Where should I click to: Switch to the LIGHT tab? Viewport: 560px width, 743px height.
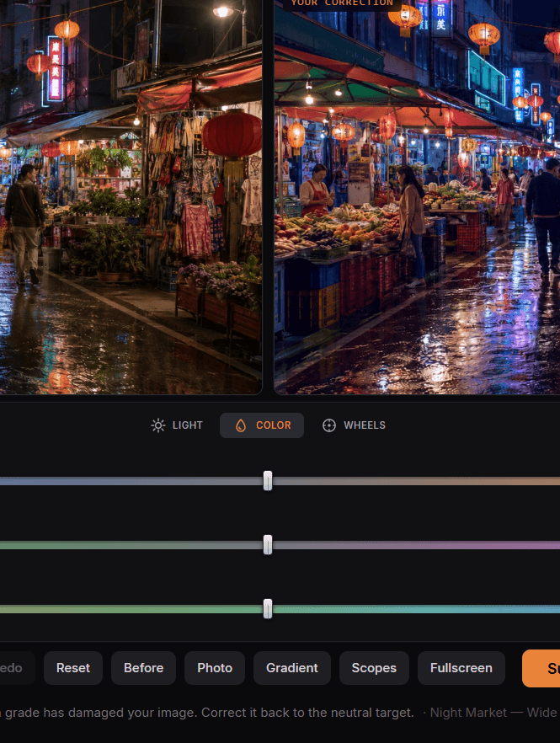[x=177, y=425]
